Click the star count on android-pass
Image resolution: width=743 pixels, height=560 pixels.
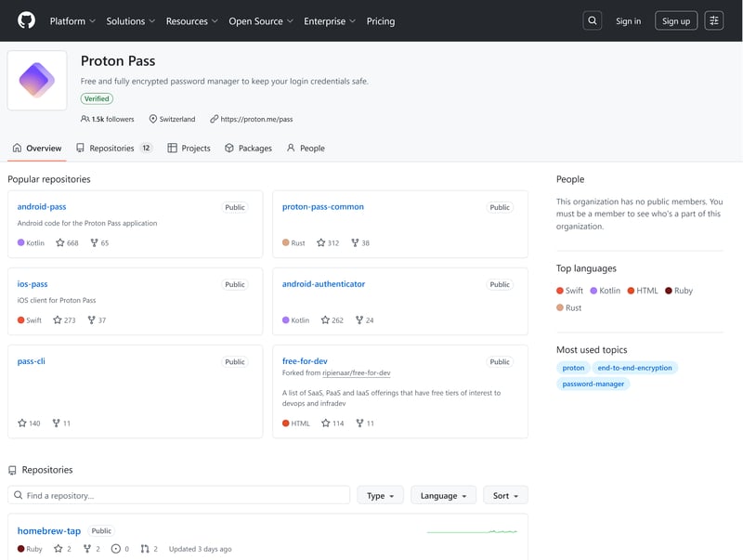[67, 243]
